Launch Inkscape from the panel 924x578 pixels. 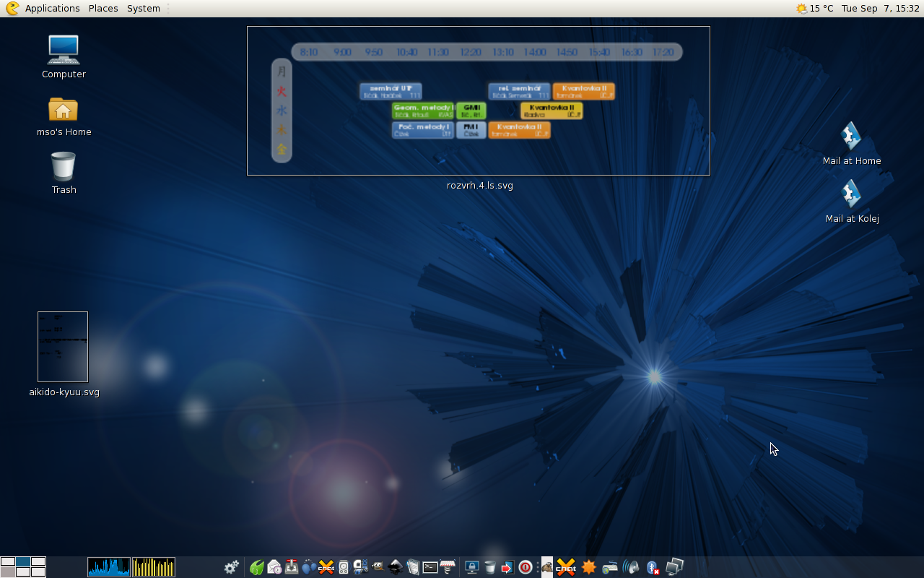pyautogui.click(x=395, y=567)
